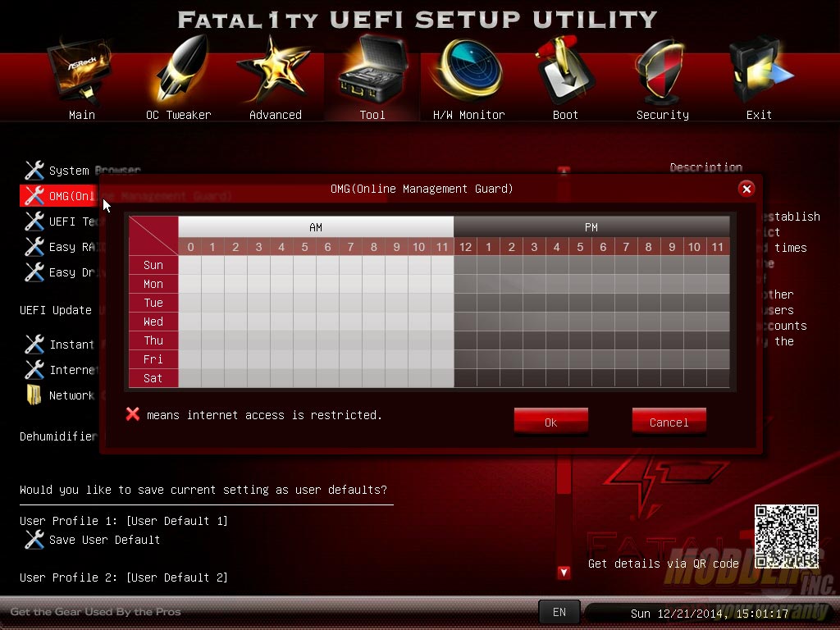Toggle the Thu 3 PM schedule cell
The height and width of the screenshot is (630, 840).
click(534, 340)
